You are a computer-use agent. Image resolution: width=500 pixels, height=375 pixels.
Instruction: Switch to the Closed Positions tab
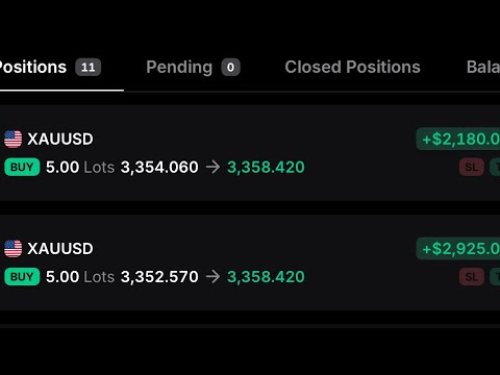pyautogui.click(x=352, y=67)
